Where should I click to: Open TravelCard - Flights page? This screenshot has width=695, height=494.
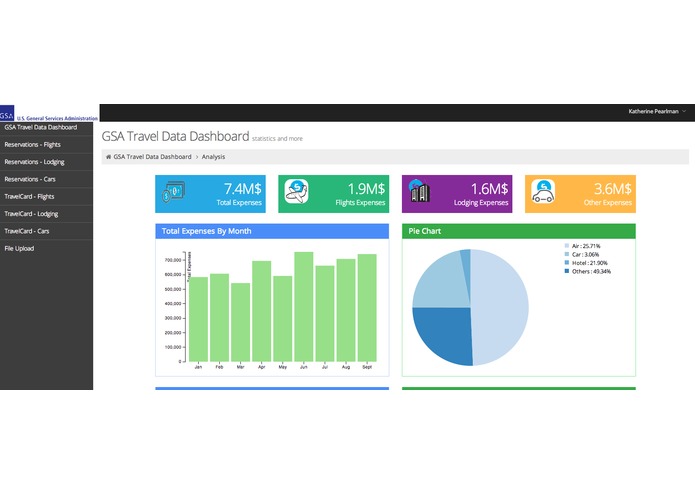coord(47,197)
